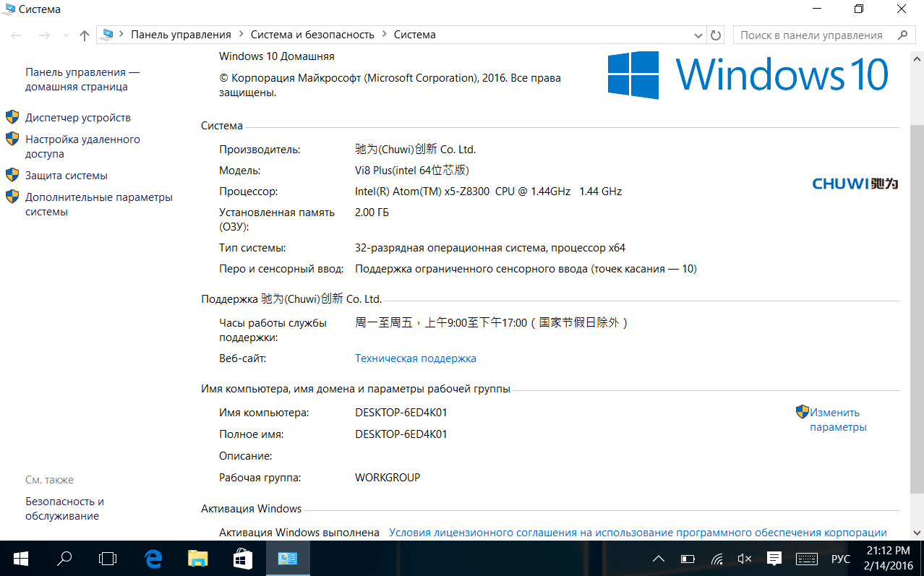Image resolution: width=924 pixels, height=576 pixels.
Task: Click computer name DESKTOP-6ED4K01 value
Action: 401,413
